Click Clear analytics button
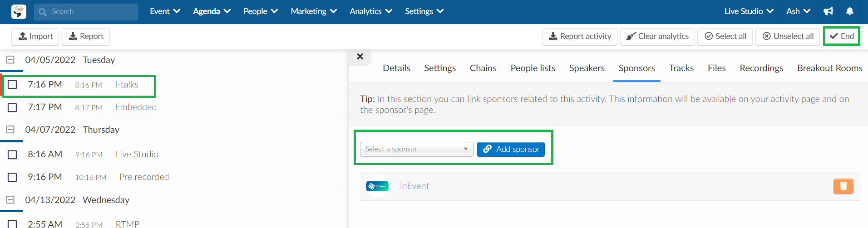Image resolution: width=868 pixels, height=228 pixels. (x=657, y=36)
